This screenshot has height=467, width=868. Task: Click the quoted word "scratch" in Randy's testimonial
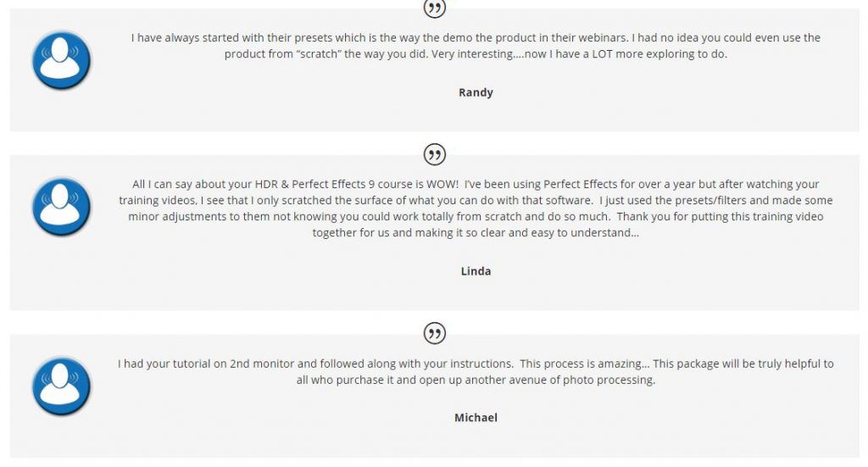tap(320, 54)
